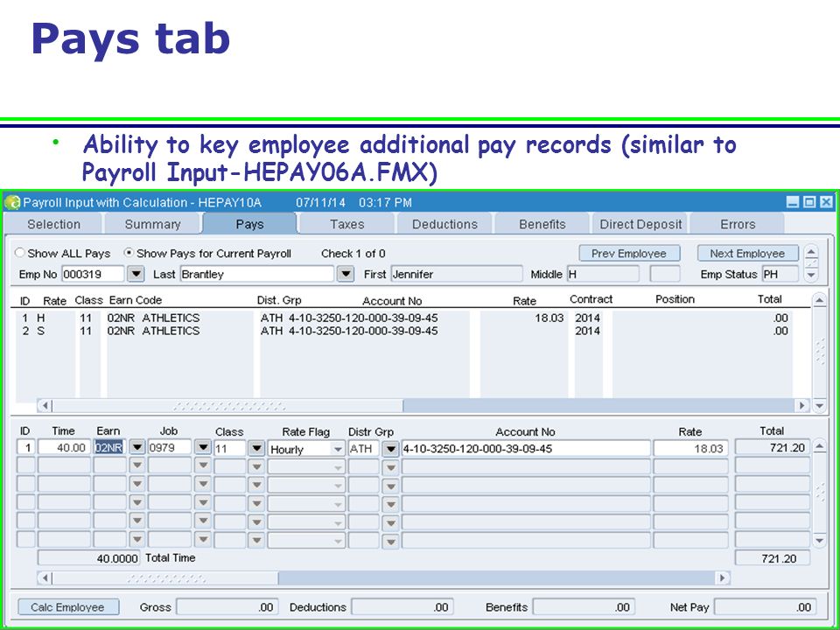840x630 pixels.
Task: Select Show Pays for Current Payroll option
Action: (129, 253)
